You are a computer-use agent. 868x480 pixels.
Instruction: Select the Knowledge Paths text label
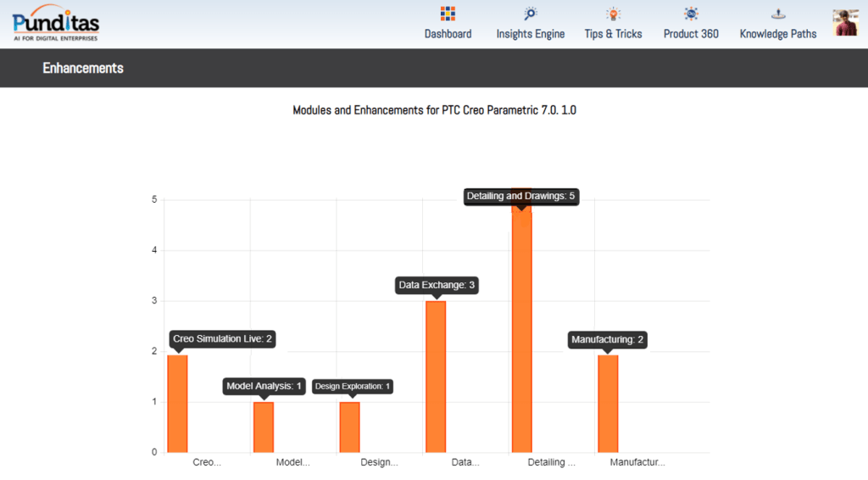click(777, 34)
